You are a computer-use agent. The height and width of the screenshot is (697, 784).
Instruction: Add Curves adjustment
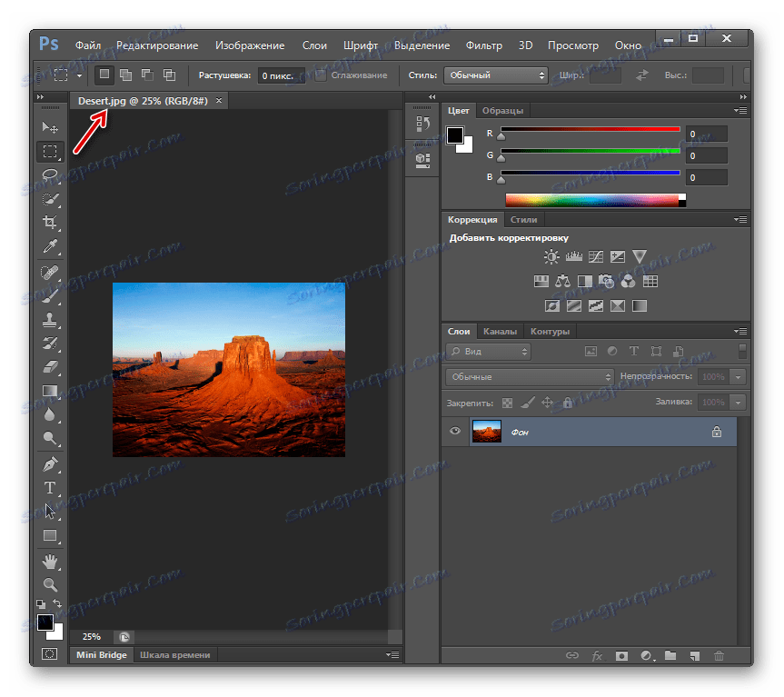[596, 257]
